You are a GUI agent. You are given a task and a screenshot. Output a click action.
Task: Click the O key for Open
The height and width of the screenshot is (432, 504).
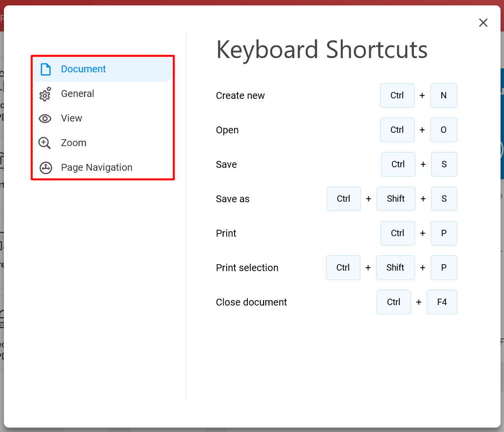coord(444,130)
